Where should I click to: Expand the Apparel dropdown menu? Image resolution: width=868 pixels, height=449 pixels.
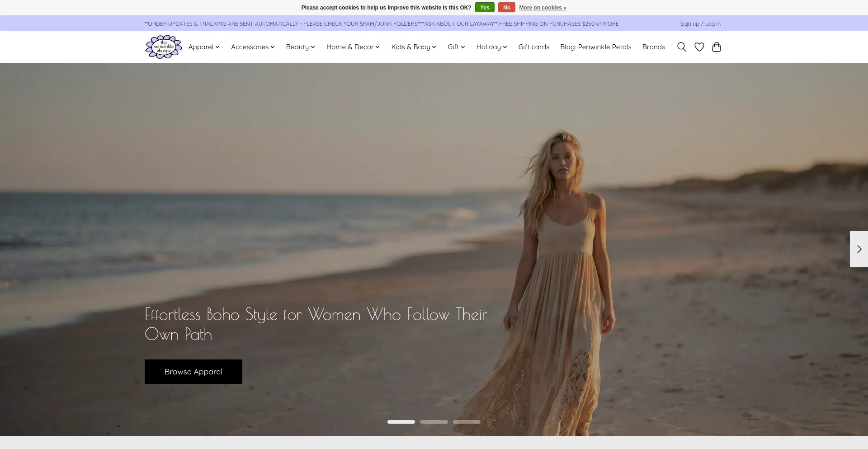(204, 47)
